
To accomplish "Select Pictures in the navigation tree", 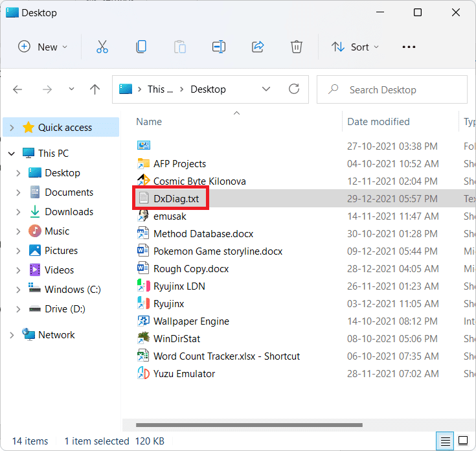I will pos(62,251).
